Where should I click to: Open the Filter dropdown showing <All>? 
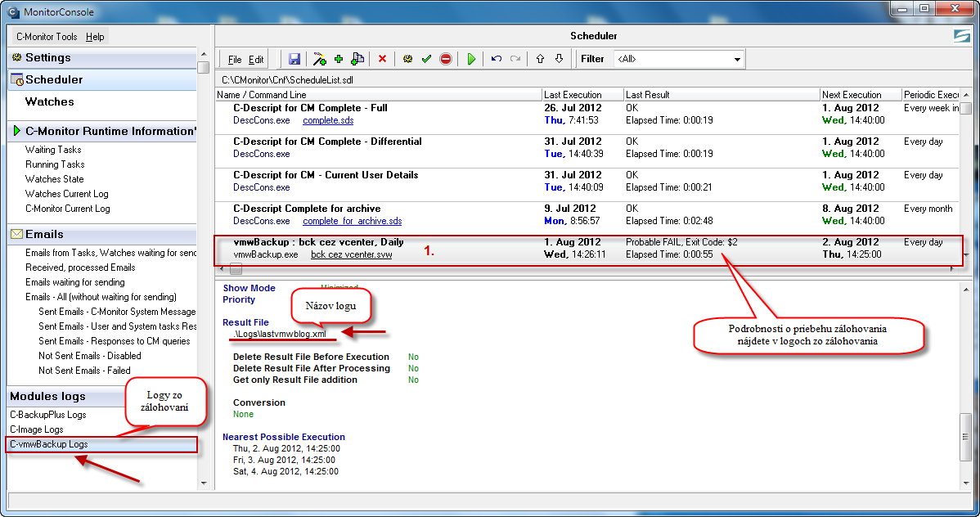coord(679,59)
